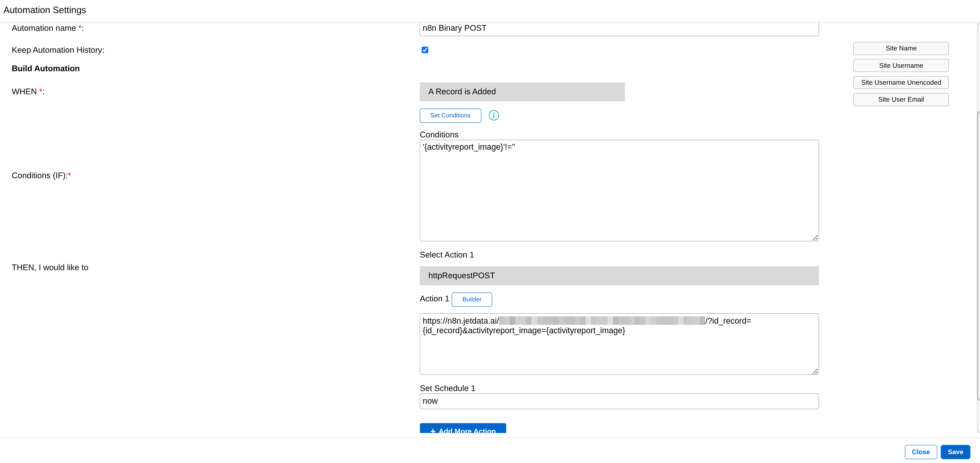Screen dimensions: 980x463
Task: Toggle Keep Automation History checkbox
Action: (x=425, y=50)
